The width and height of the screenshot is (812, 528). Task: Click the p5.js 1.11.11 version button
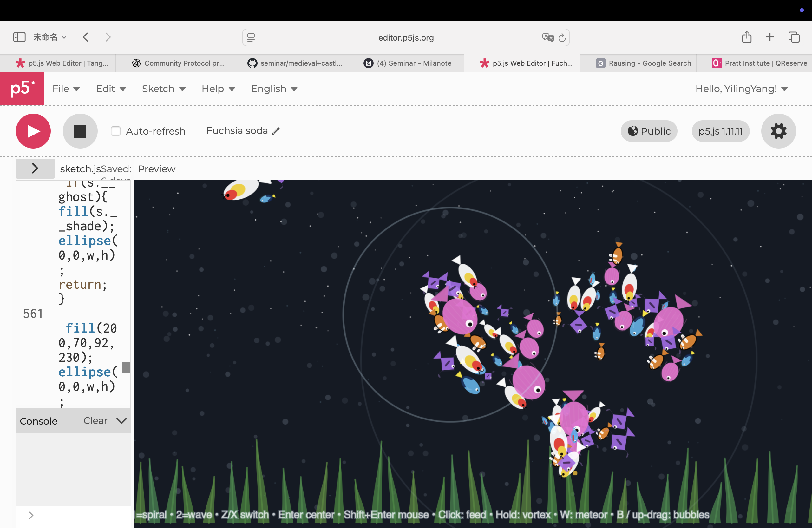tap(720, 131)
